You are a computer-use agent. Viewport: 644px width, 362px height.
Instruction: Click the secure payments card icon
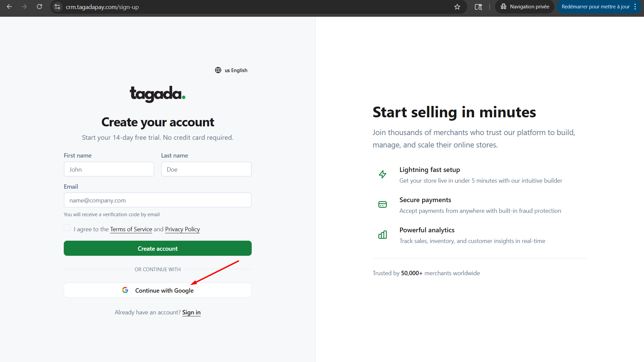[383, 204]
